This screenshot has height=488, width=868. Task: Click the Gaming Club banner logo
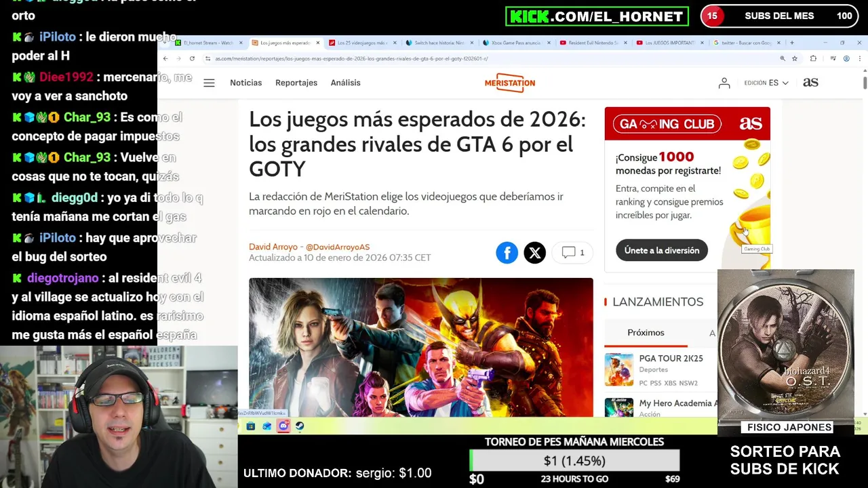(667, 124)
